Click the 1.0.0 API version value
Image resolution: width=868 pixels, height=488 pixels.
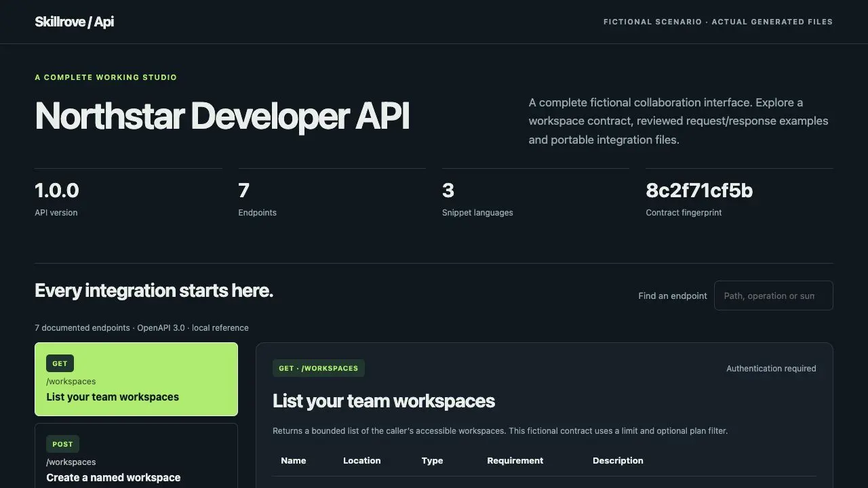(57, 190)
